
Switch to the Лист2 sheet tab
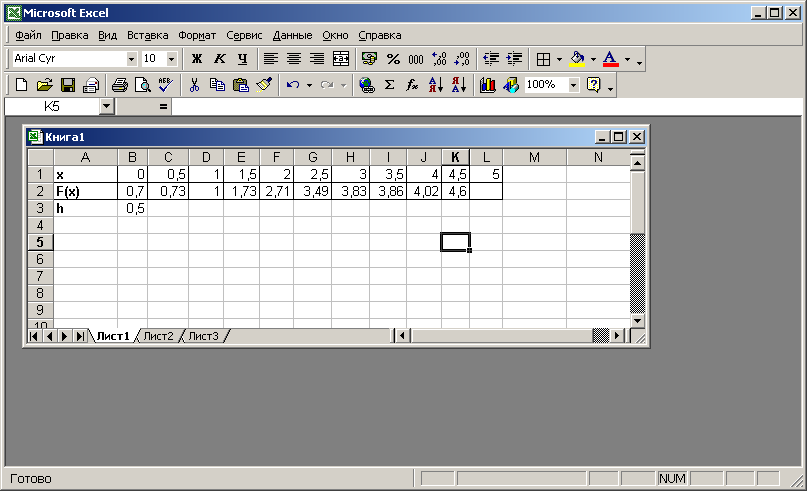(x=159, y=336)
